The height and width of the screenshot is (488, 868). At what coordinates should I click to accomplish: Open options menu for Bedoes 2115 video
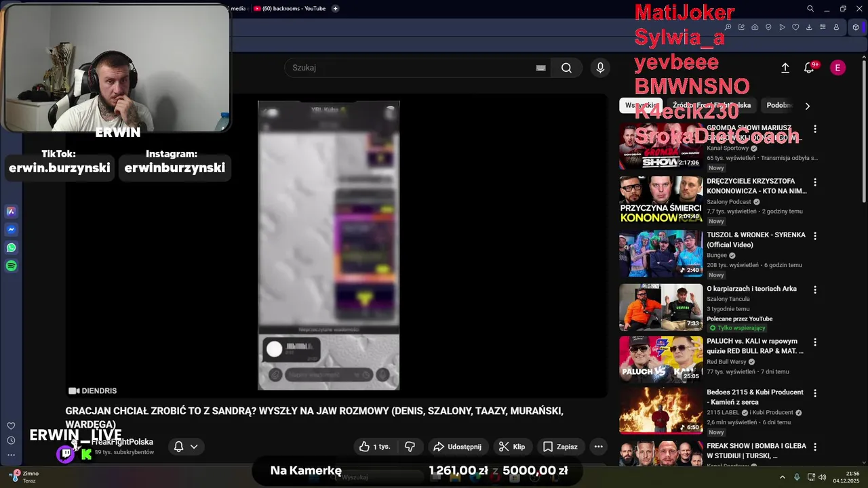pyautogui.click(x=815, y=393)
